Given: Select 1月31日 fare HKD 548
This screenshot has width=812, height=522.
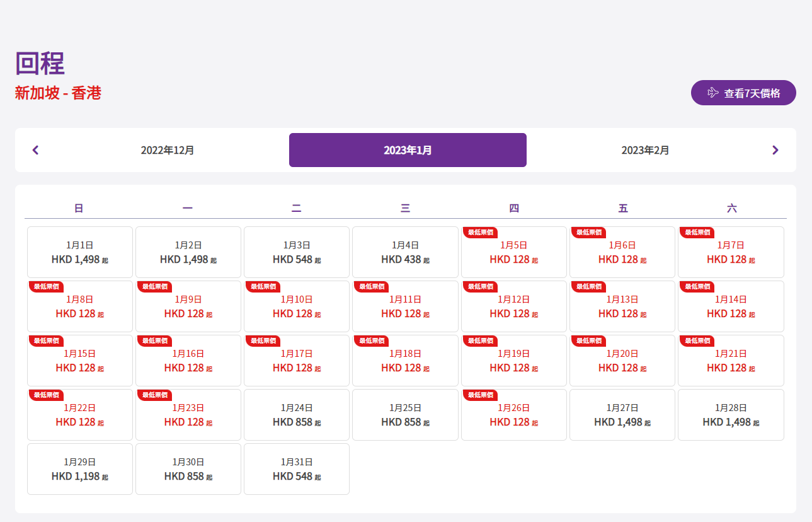Looking at the screenshot, I should 297,469.
